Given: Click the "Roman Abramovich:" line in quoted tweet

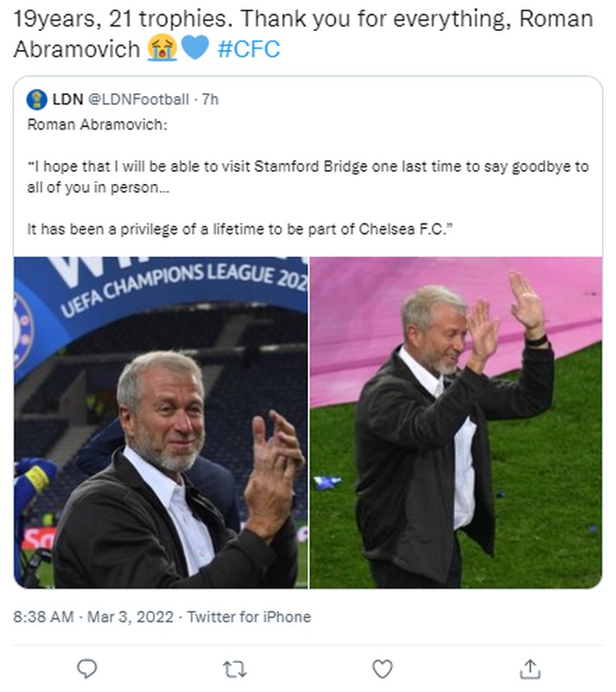Looking at the screenshot, I should click(97, 124).
